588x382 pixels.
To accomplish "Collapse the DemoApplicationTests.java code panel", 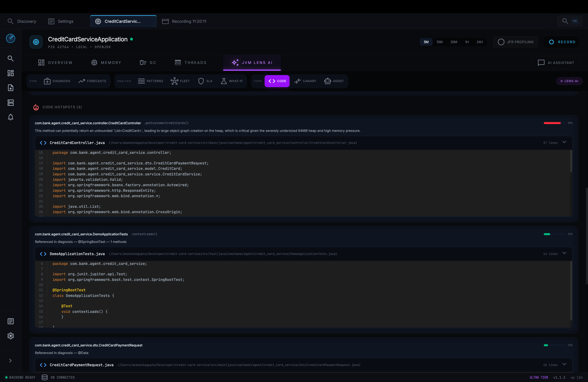I will pyautogui.click(x=565, y=253).
